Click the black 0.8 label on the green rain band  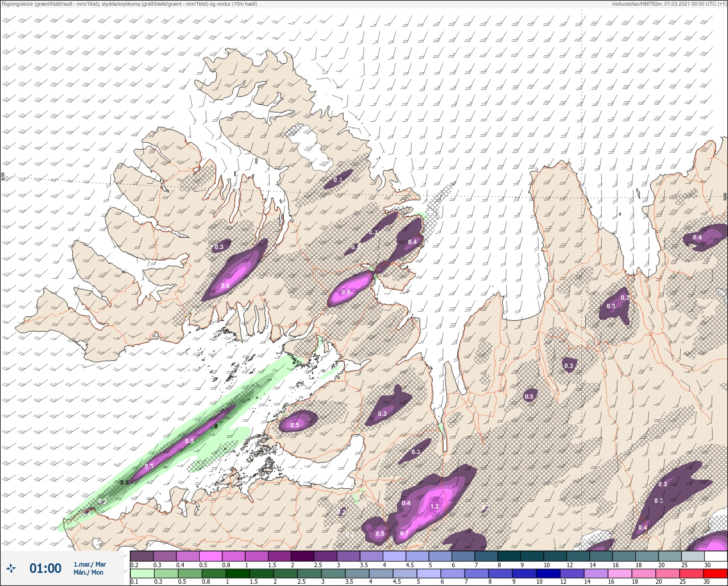[x=214, y=426]
